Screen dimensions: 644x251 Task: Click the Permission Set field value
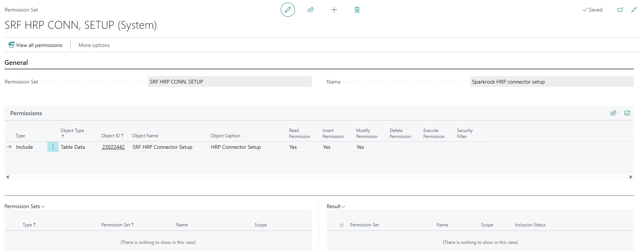tap(230, 82)
